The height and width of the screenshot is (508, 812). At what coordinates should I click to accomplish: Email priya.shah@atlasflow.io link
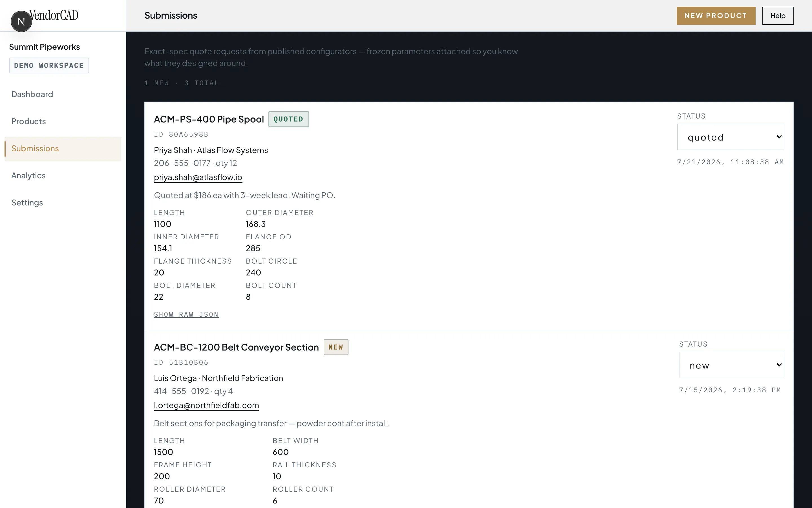198,178
